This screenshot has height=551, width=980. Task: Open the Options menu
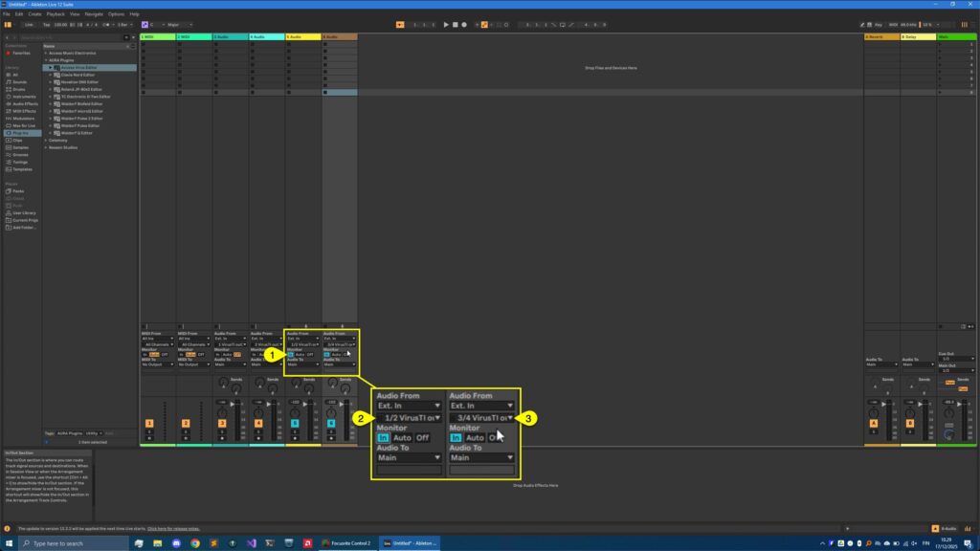coord(119,14)
